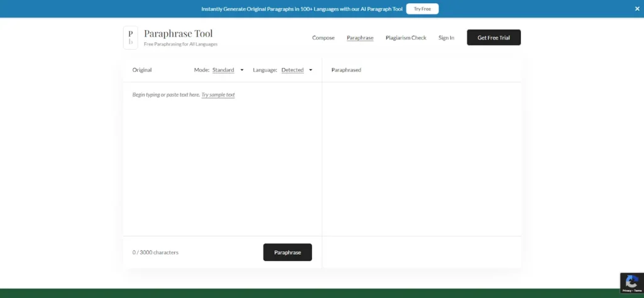Image resolution: width=644 pixels, height=298 pixels.
Task: Open the Mode dropdown showing Standard
Action: [x=223, y=70]
